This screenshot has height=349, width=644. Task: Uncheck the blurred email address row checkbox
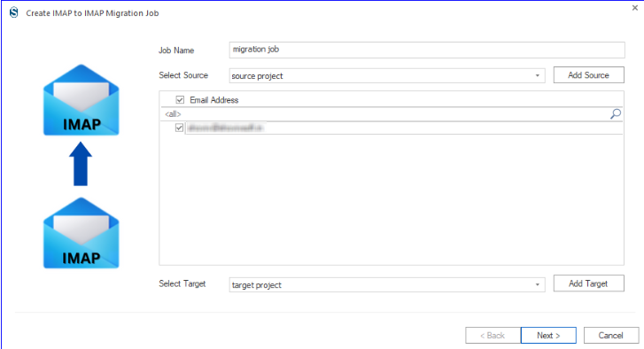179,128
